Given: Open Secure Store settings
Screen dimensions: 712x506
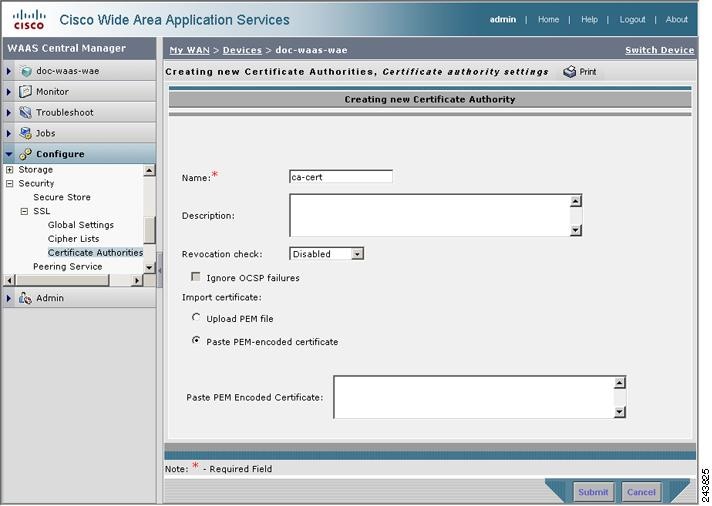Looking at the screenshot, I should click(x=62, y=197).
